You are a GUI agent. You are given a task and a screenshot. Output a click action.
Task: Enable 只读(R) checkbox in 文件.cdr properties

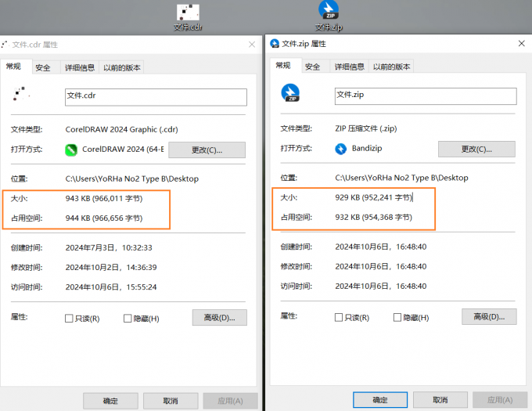[69, 319]
